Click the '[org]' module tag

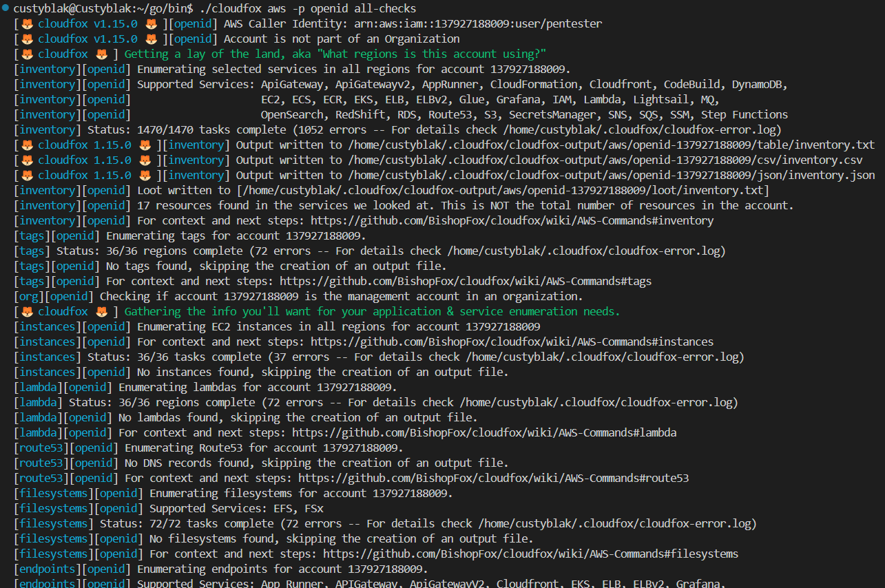pyautogui.click(x=29, y=296)
